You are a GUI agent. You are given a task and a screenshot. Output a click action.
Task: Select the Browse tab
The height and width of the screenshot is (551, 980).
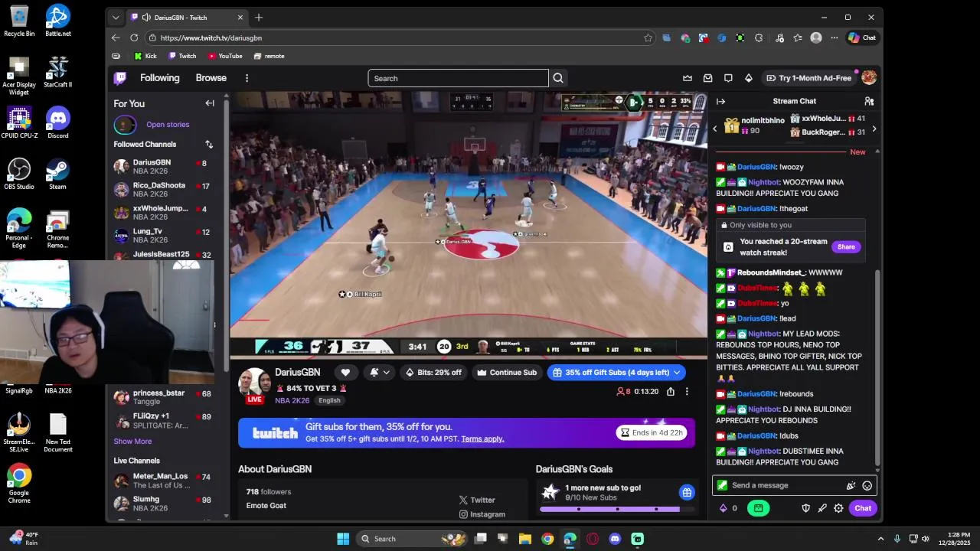(x=211, y=78)
